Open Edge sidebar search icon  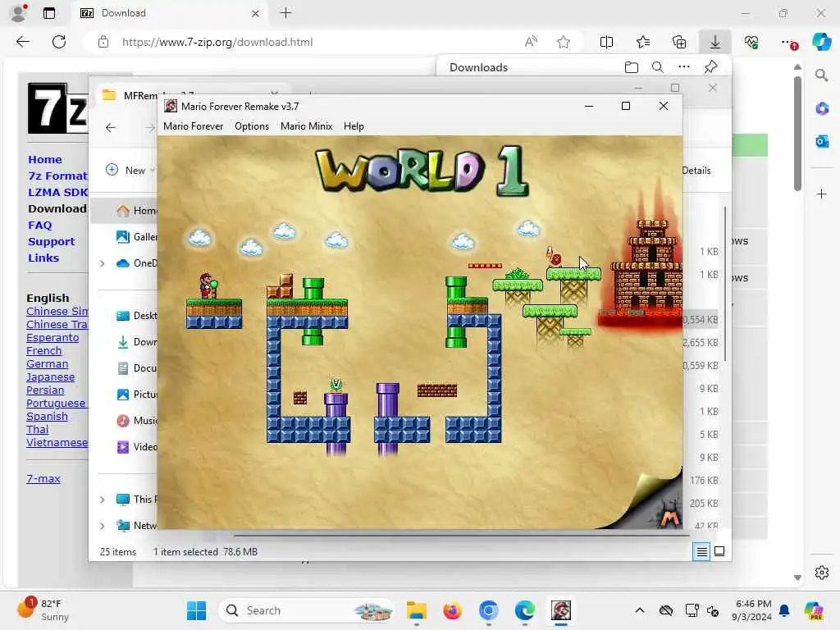pos(821,75)
